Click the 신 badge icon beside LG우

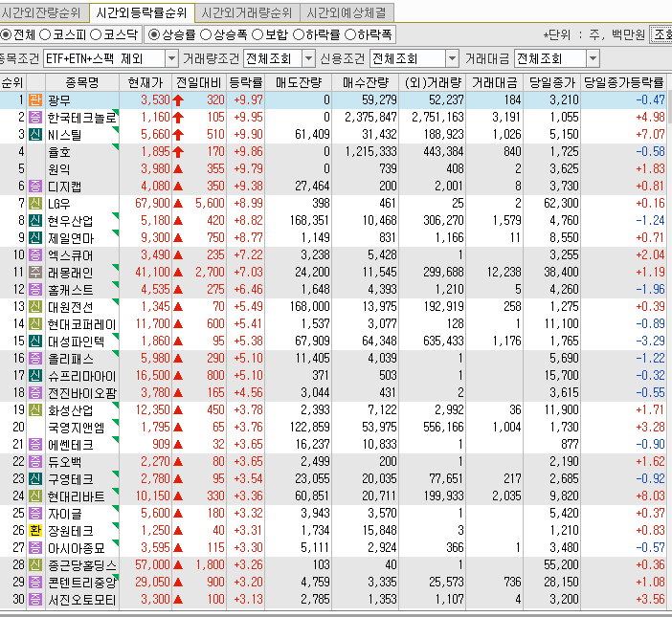[35, 204]
